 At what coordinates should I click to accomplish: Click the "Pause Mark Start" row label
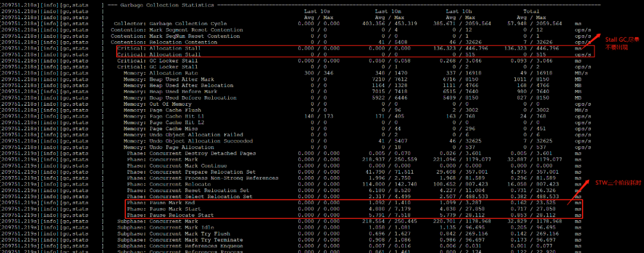point(175,209)
